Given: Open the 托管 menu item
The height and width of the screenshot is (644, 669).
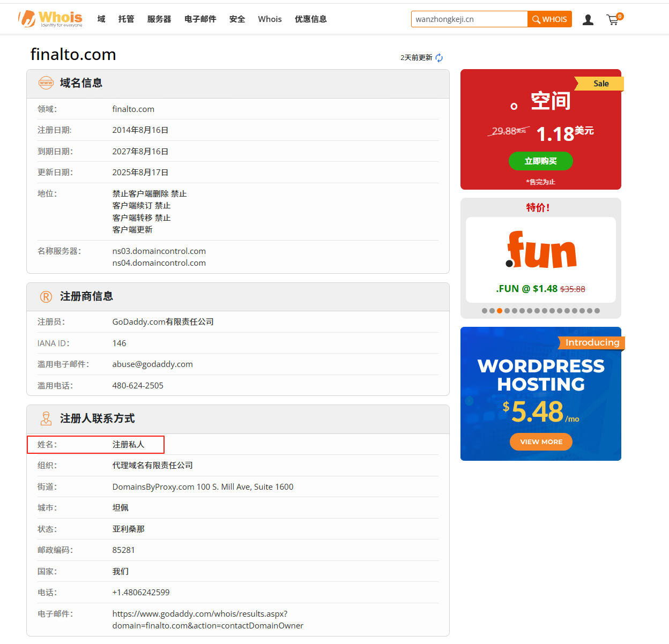Looking at the screenshot, I should pyautogui.click(x=126, y=19).
